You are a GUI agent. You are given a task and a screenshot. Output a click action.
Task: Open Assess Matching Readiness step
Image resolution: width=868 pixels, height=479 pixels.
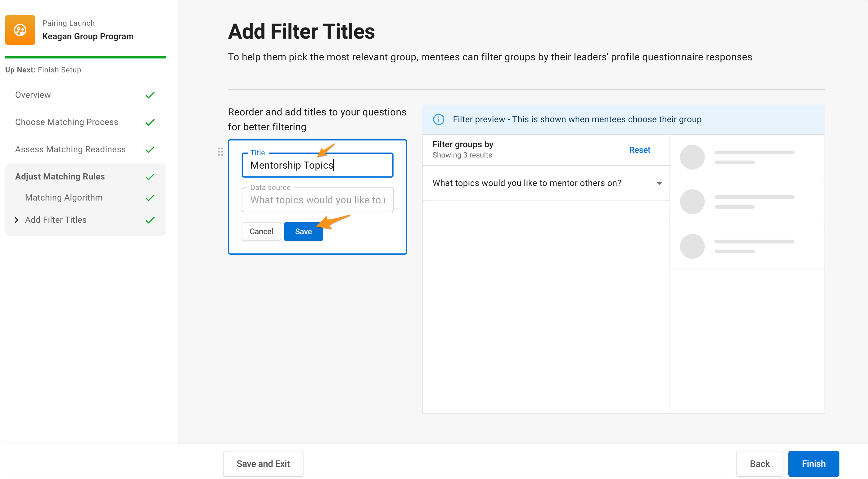click(x=70, y=149)
